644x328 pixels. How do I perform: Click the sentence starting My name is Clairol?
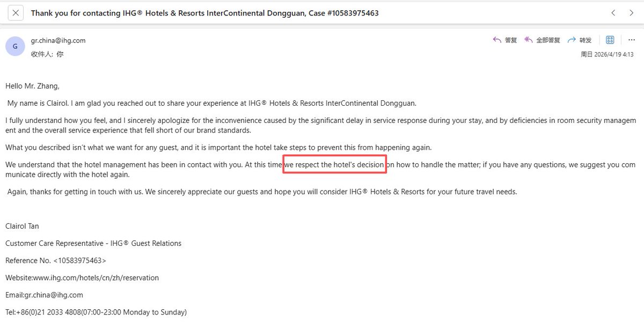click(x=211, y=103)
